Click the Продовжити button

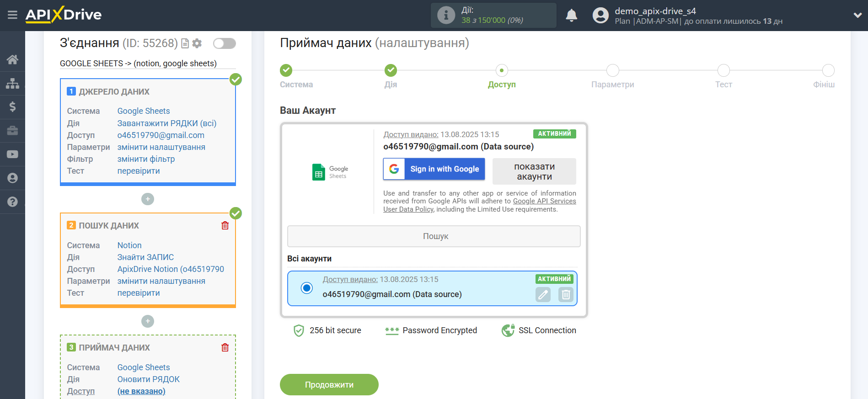tap(329, 385)
